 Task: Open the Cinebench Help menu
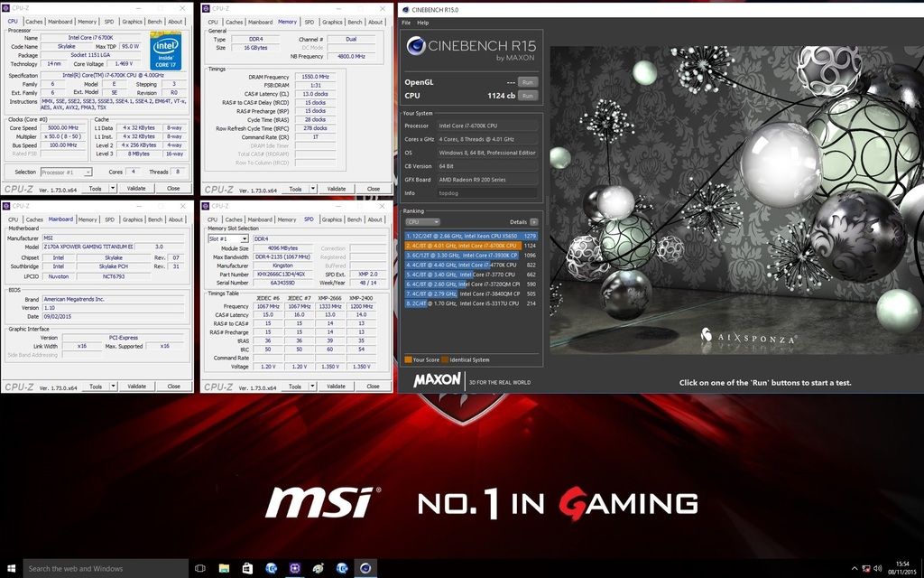(423, 23)
